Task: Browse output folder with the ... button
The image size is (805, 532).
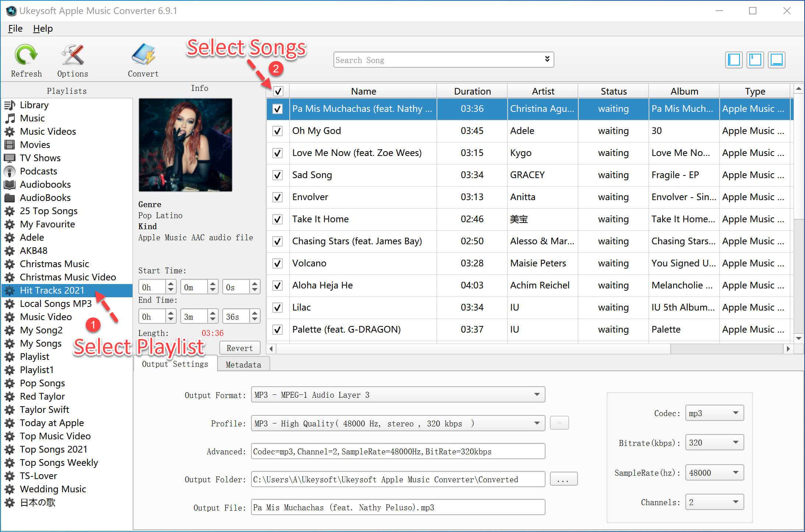Action: [x=564, y=479]
